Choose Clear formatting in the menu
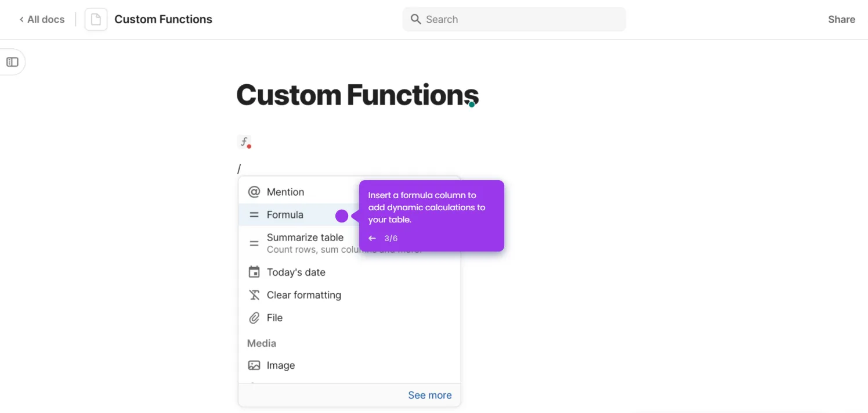868x413 pixels. point(349,295)
